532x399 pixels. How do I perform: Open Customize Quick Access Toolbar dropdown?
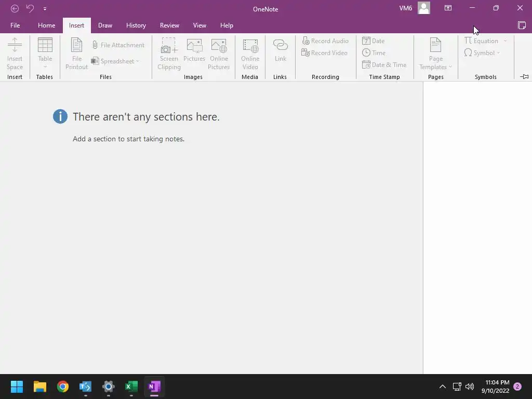point(45,9)
